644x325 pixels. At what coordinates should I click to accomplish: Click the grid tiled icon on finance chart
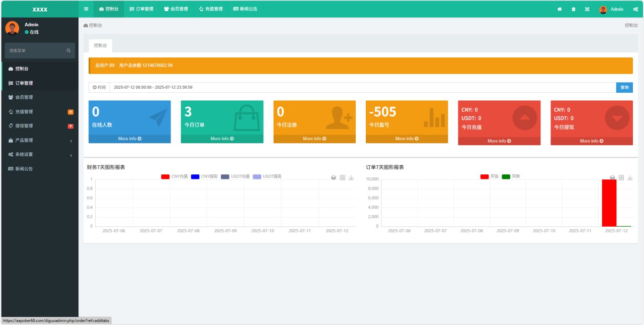click(x=342, y=177)
